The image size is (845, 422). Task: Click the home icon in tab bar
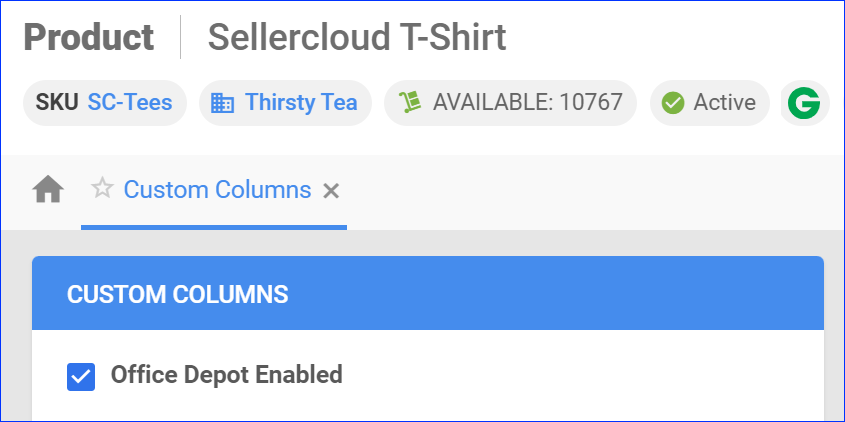coord(48,189)
